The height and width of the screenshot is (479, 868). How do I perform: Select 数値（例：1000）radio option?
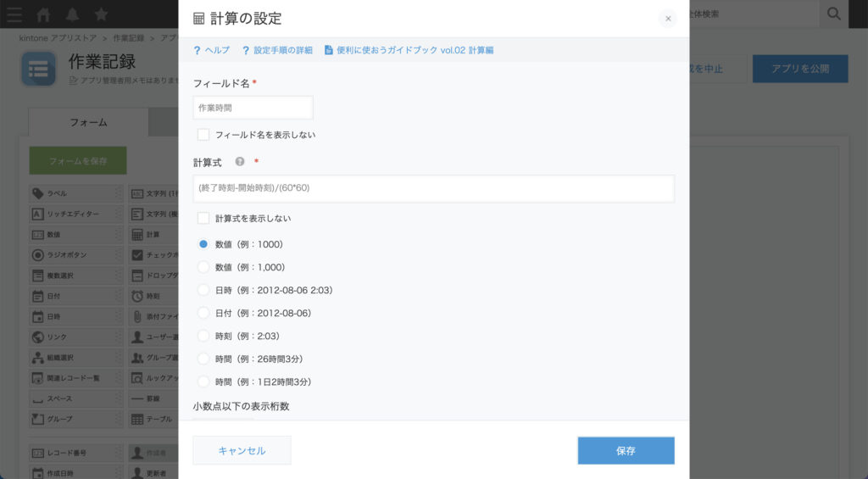coord(203,244)
